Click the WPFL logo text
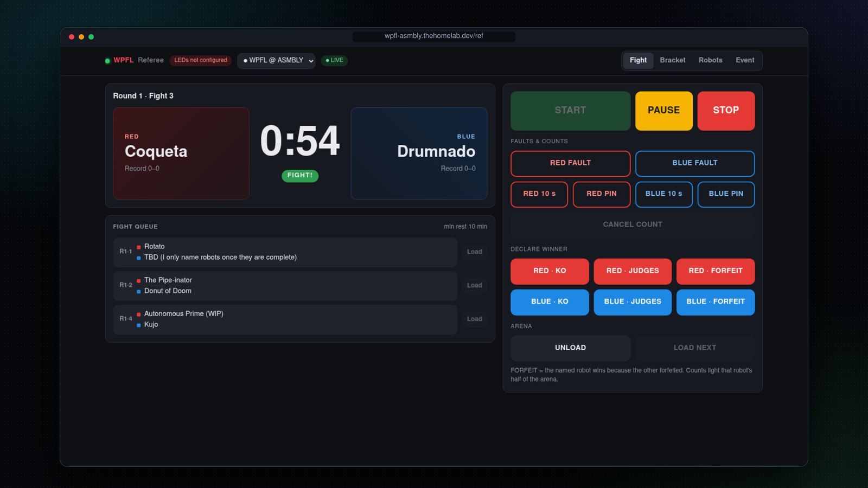The height and width of the screenshot is (488, 868). [123, 60]
